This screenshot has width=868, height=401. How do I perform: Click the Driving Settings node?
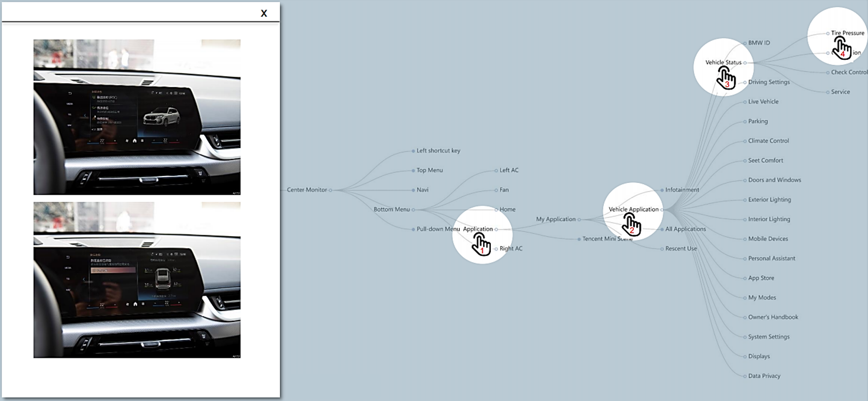(769, 82)
